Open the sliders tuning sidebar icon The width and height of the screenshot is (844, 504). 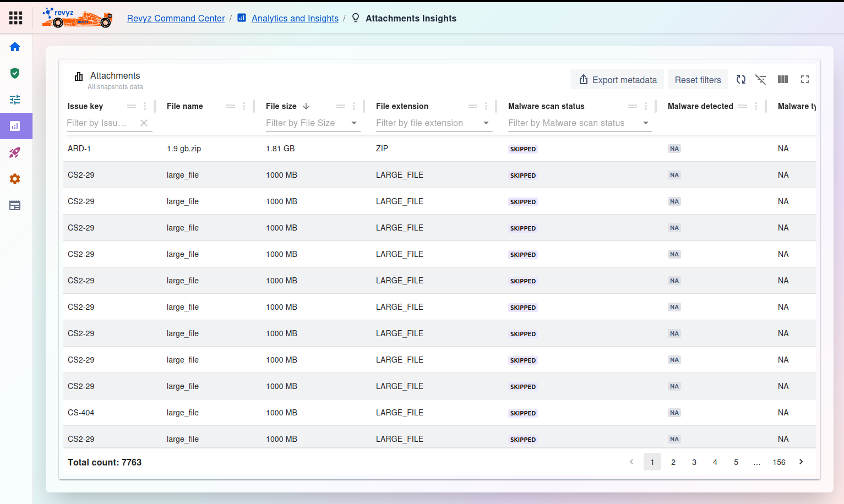pyautogui.click(x=15, y=100)
